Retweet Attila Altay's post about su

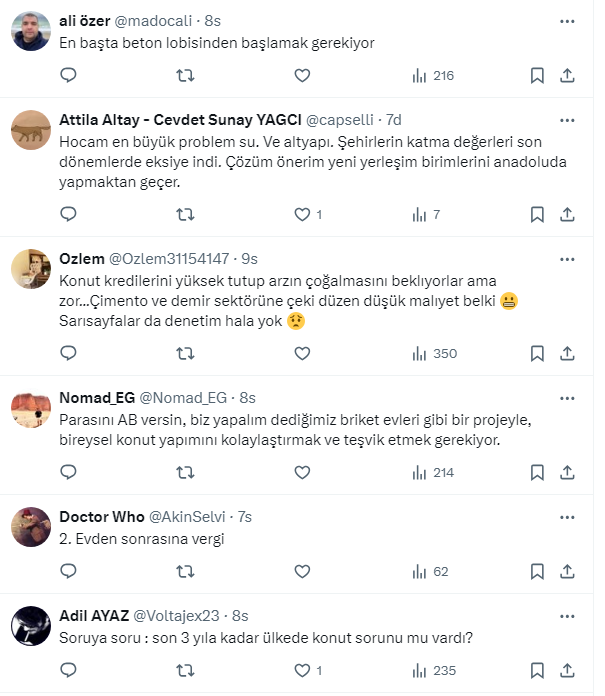tap(185, 214)
